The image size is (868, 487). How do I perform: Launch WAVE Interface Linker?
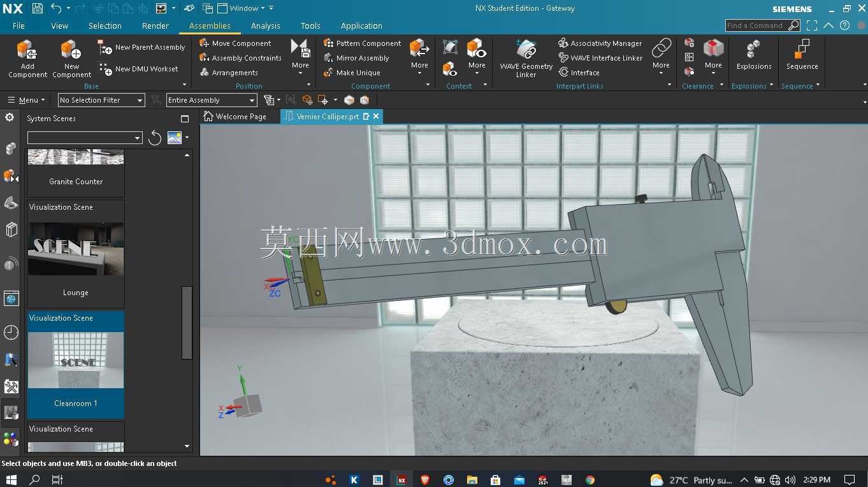[x=600, y=58]
